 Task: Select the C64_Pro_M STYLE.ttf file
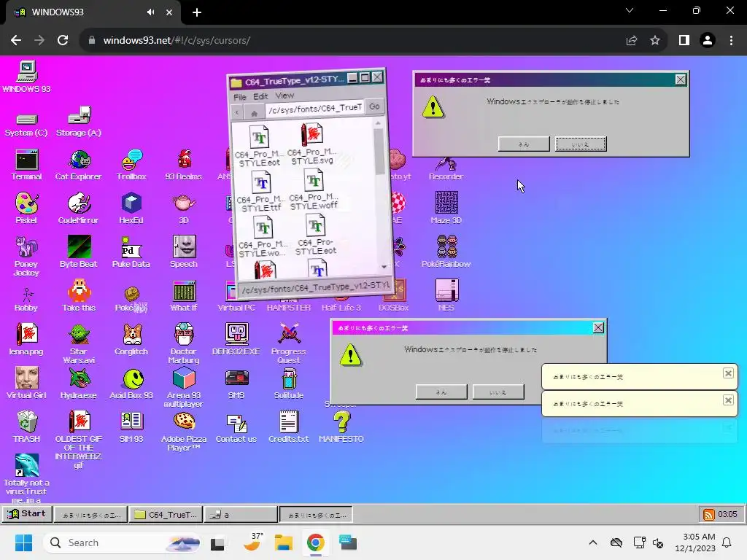[x=261, y=192]
